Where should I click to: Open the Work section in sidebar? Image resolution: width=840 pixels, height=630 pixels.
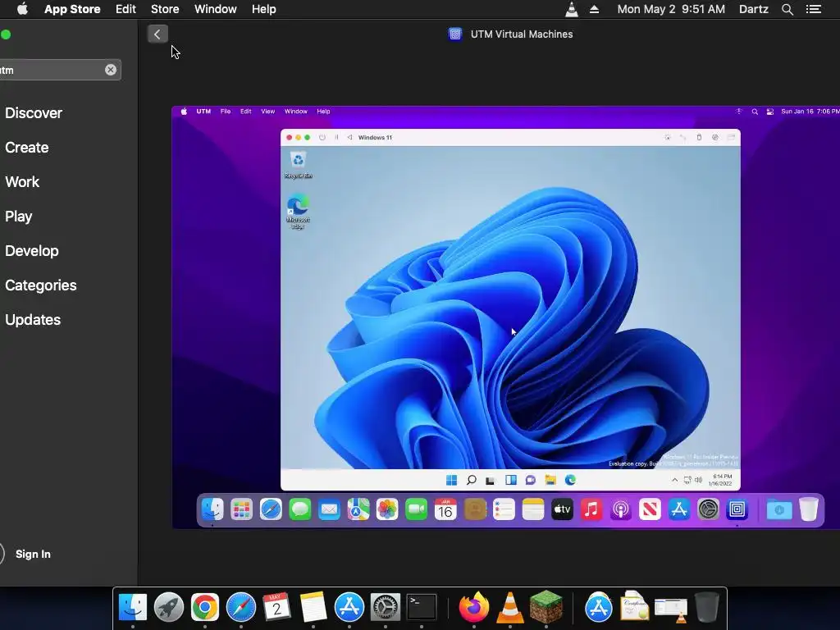pyautogui.click(x=22, y=181)
